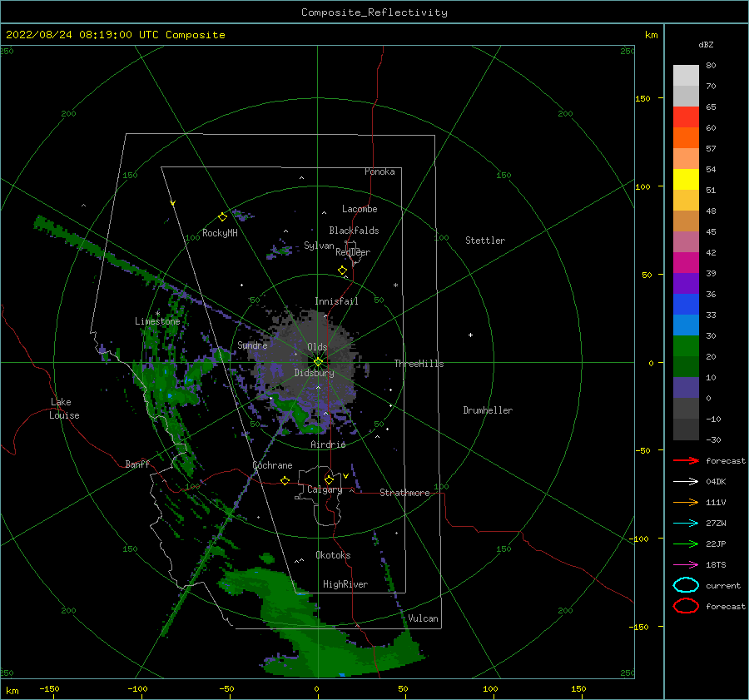The image size is (749, 700).
Task: Select the purple 36-39 dBZ color swatch
Action: pyautogui.click(x=686, y=283)
